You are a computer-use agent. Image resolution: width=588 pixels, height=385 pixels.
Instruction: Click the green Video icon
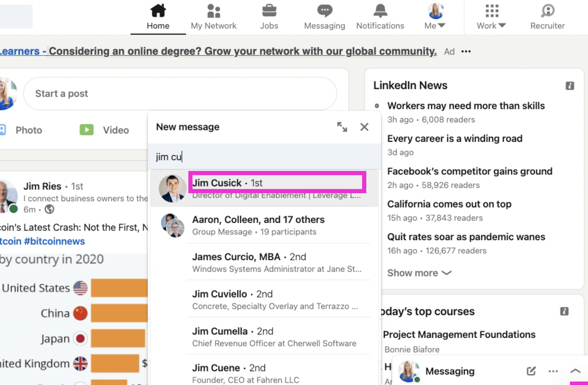[x=87, y=130]
